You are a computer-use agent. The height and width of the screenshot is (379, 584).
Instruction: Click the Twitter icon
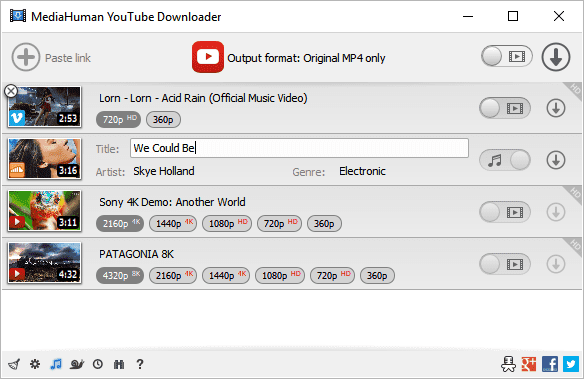click(x=571, y=364)
